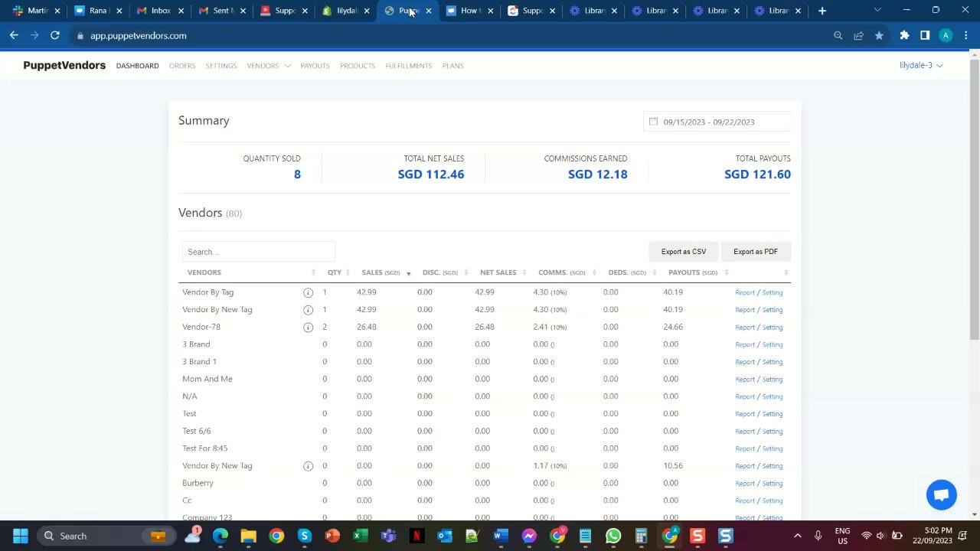Open the Settings menu item
This screenshot has height=551, width=980.
pos(221,66)
